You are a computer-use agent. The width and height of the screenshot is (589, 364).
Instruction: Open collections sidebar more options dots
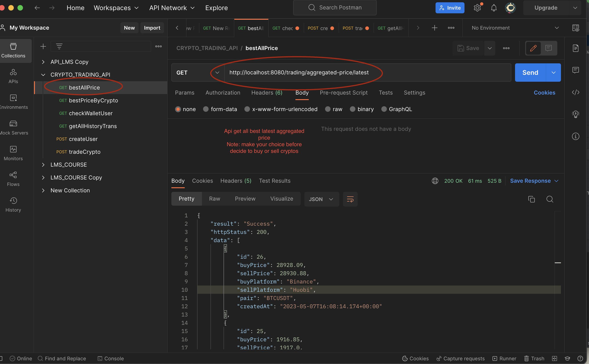[158, 46]
